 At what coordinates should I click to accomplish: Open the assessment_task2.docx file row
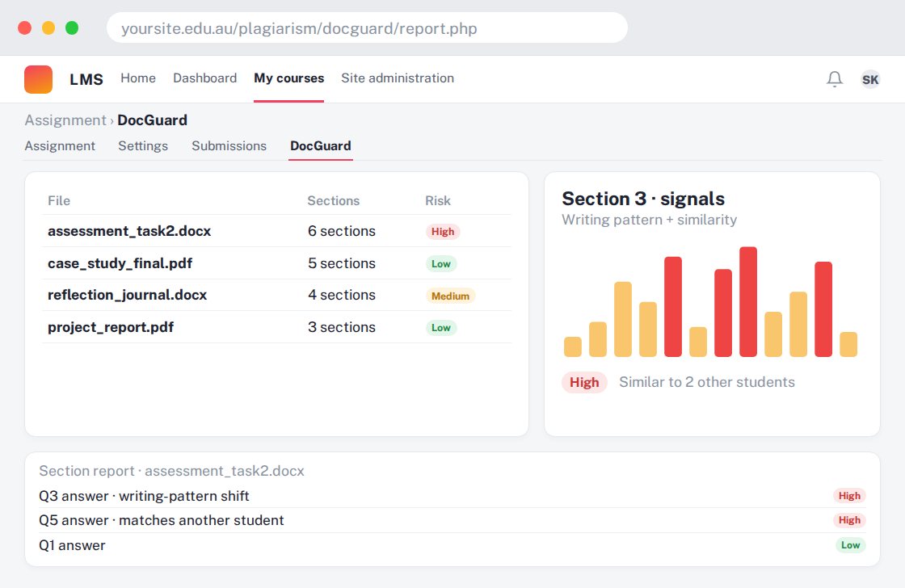click(276, 231)
